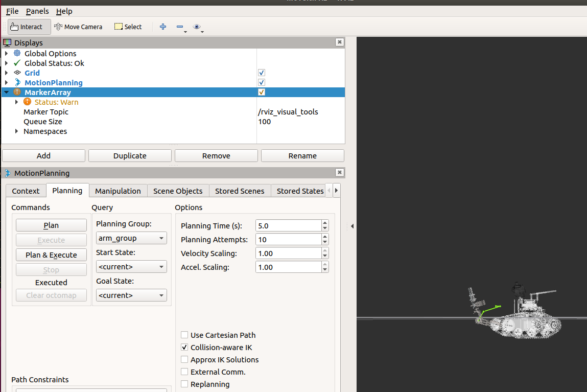
Task: Click the Plan & Execute button
Action: 51,255
